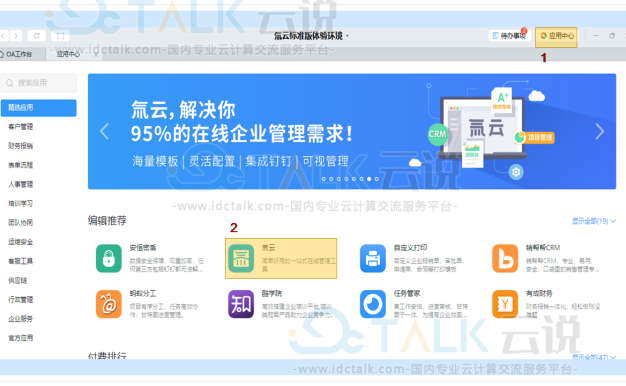The width and height of the screenshot is (626, 386).
Task: Click the 任务管家 app title
Action: (407, 294)
